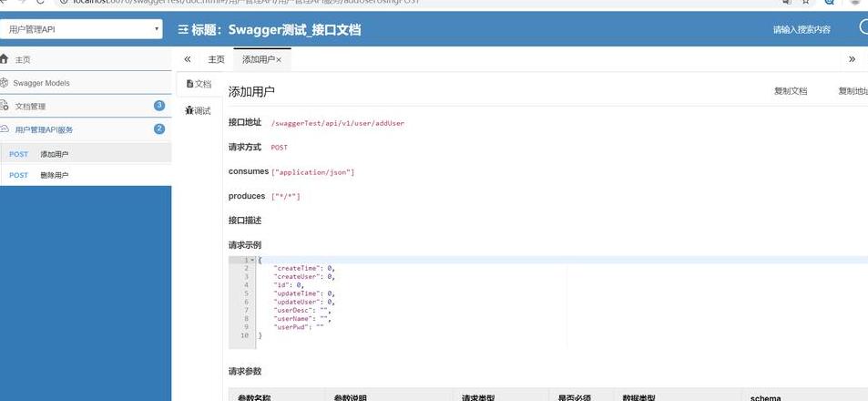Click the menu icon before 标题
Screen dimensions: 868x401
coord(183,30)
